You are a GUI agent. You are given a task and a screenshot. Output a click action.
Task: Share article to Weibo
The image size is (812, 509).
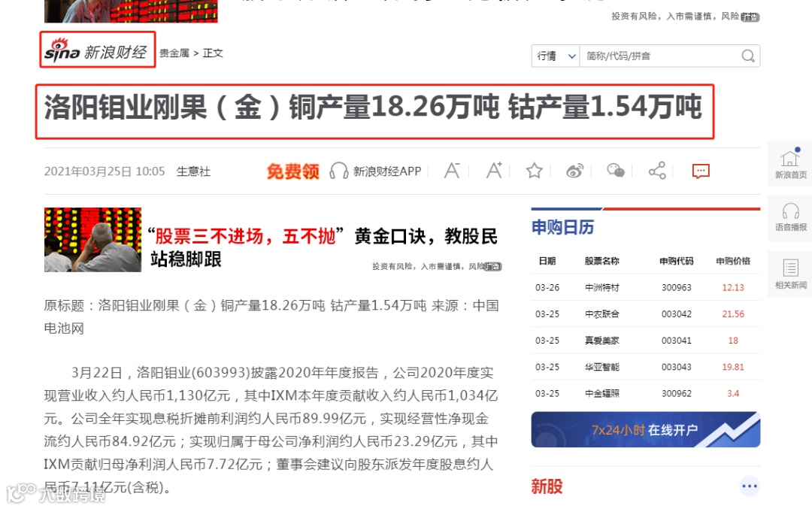click(x=575, y=171)
